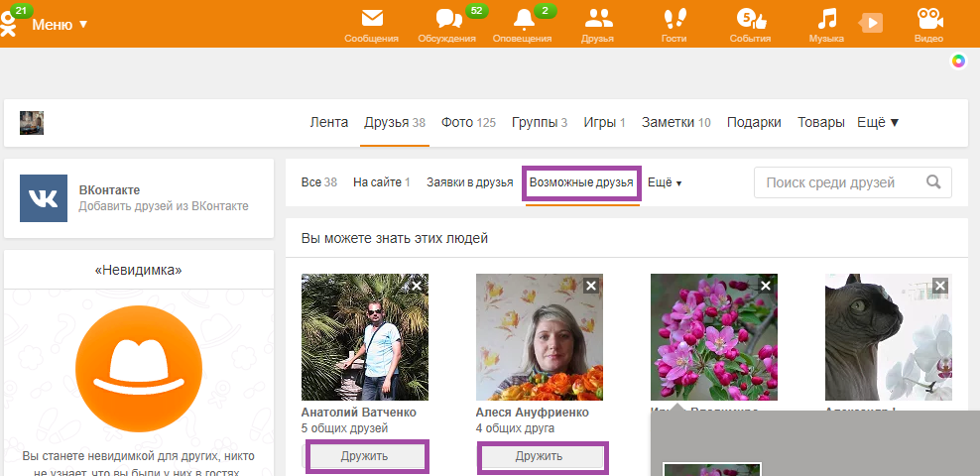Click the Odnoklassniki logo
Image resolution: width=980 pixels, height=476 pixels.
pyautogui.click(x=9, y=24)
